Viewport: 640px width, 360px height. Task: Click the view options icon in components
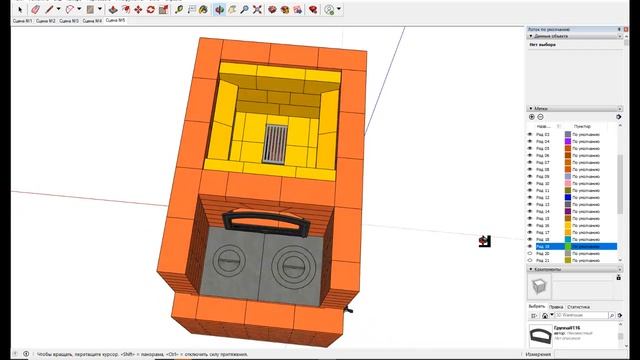533,316
